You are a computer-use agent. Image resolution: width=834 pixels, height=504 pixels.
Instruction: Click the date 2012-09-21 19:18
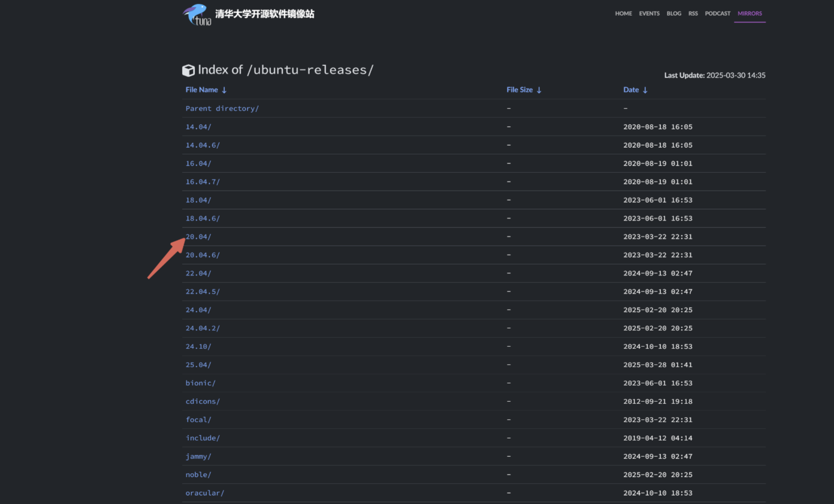[x=658, y=402]
